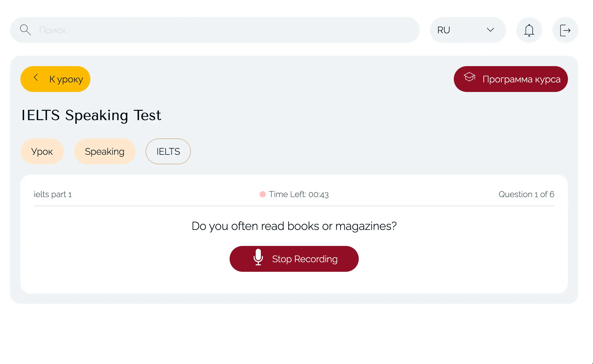Click the graduation cap icon on Программа курса
Screen dimensions: 593x364
pyautogui.click(x=470, y=77)
